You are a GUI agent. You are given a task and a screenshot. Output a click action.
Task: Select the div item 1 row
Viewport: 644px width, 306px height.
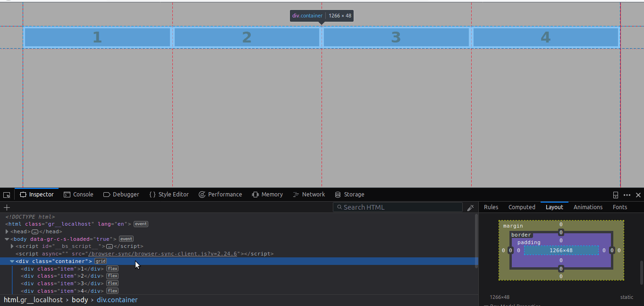click(239, 269)
